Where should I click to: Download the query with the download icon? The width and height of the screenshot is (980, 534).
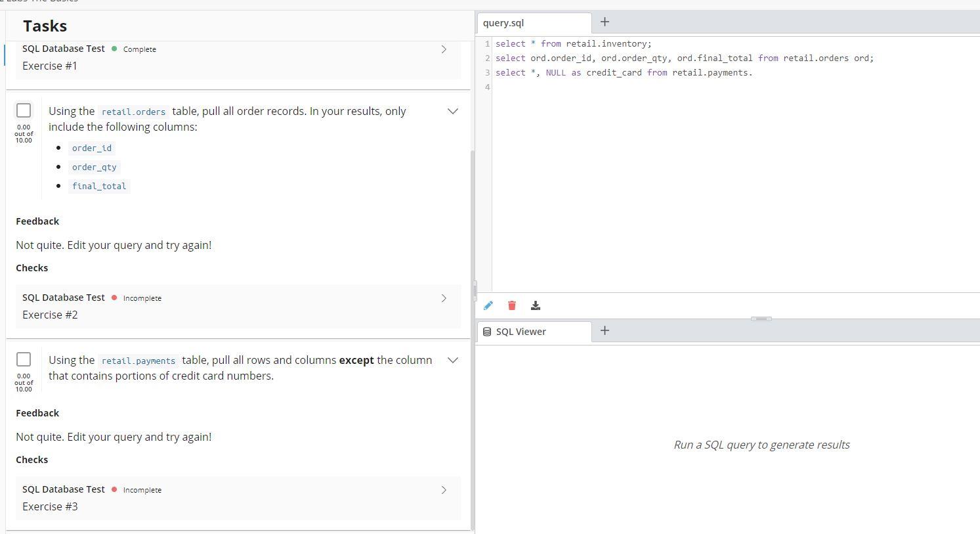[x=536, y=305]
